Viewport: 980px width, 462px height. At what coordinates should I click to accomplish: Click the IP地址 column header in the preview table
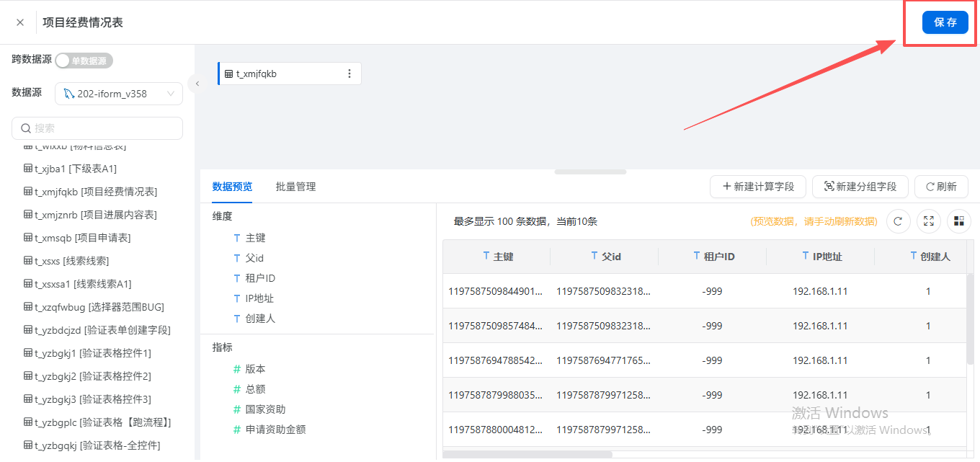tap(821, 257)
